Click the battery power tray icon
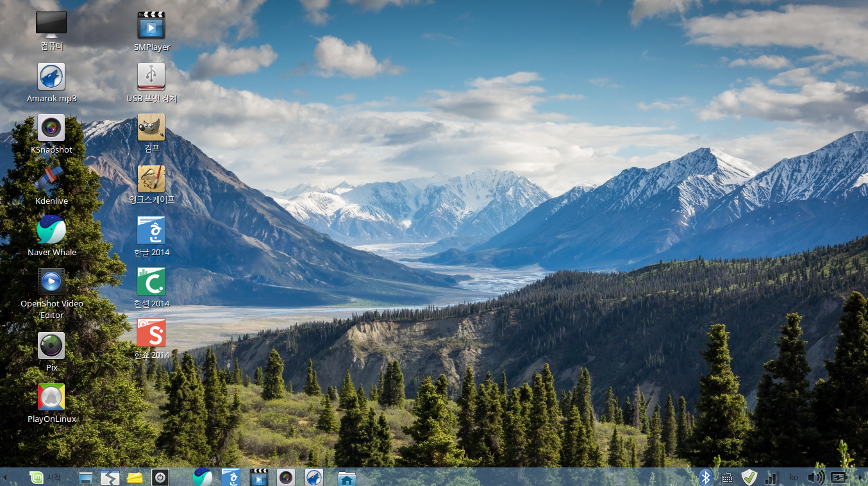868x486 pixels. click(839, 477)
